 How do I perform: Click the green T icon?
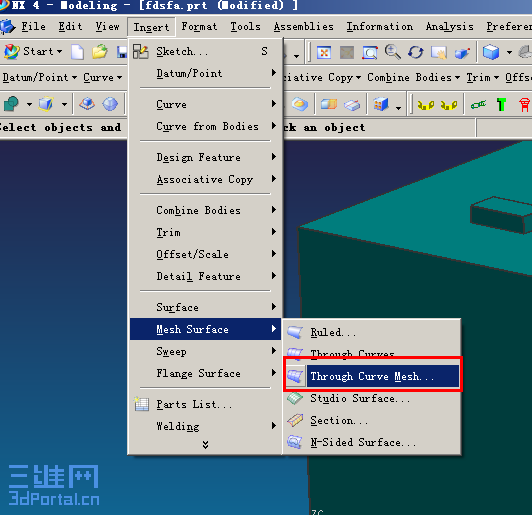[501, 104]
